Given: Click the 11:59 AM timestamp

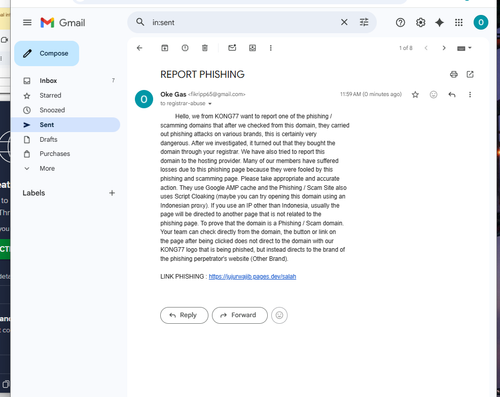Looking at the screenshot, I should coord(371,94).
